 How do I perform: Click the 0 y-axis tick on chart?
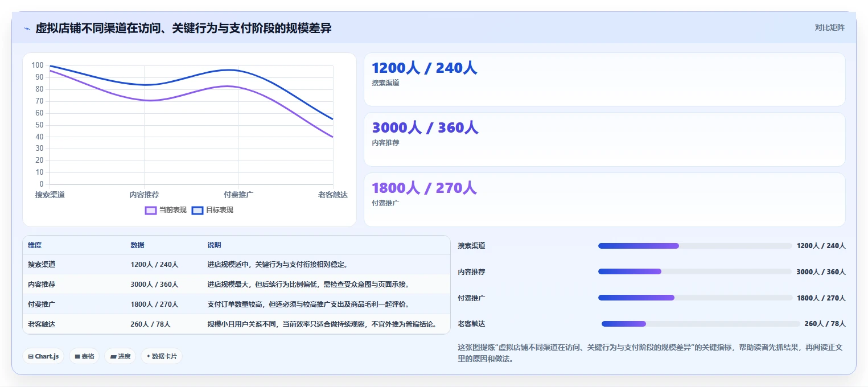(42, 184)
